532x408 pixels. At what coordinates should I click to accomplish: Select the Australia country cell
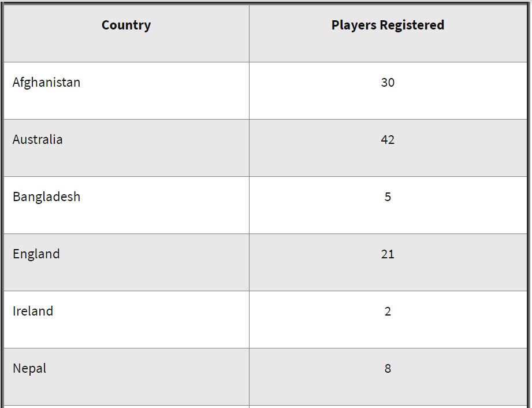click(38, 140)
